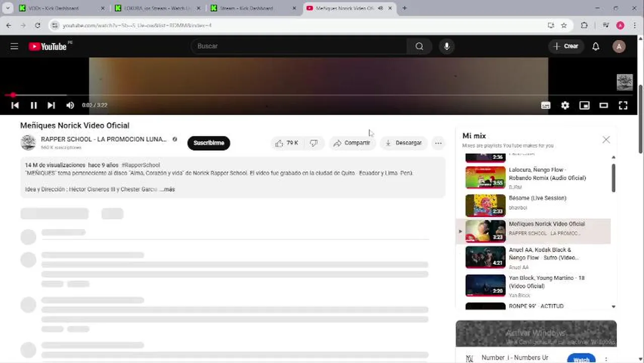Screen dimensions: 644x363
Task: Open the notifications bell
Action: (596, 46)
